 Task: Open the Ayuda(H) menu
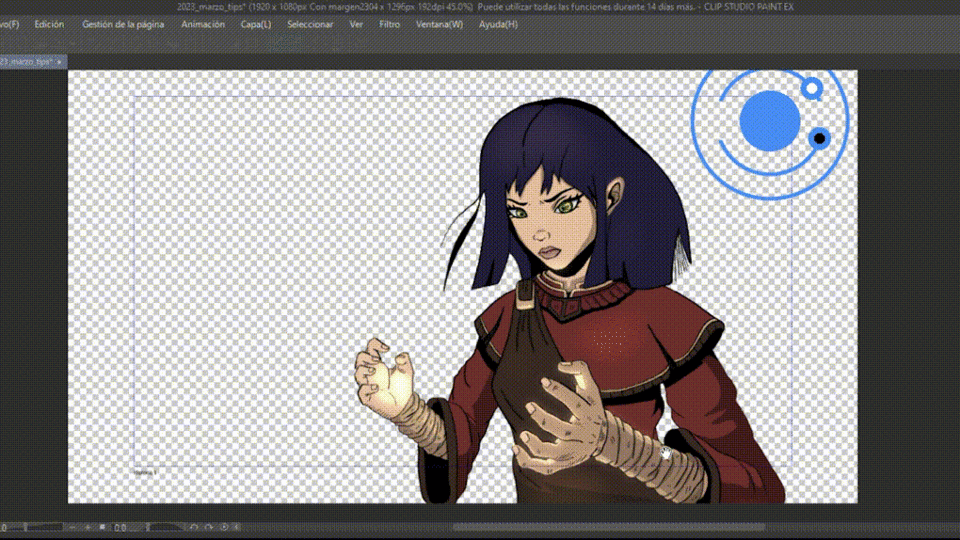tap(498, 24)
